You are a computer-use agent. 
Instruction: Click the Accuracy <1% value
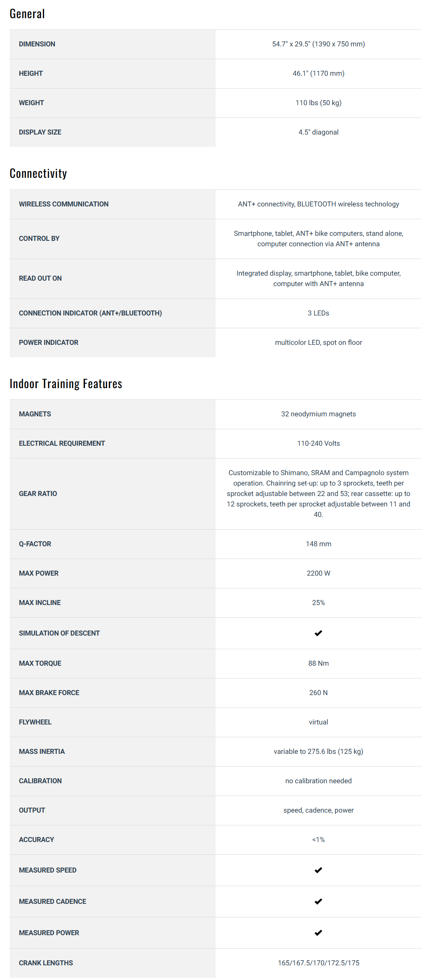tap(318, 840)
